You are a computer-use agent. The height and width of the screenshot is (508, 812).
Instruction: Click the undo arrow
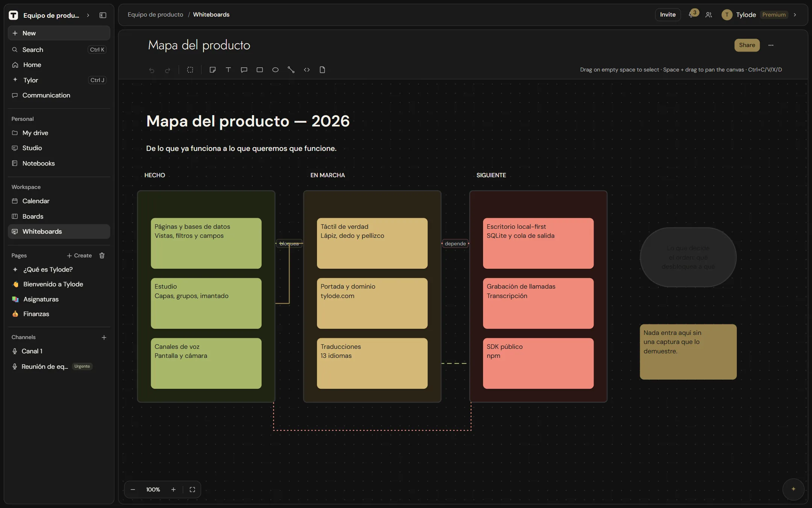151,70
